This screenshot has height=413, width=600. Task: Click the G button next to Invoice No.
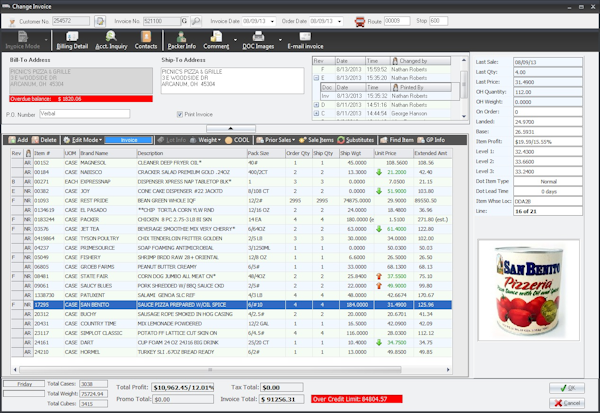pyautogui.click(x=184, y=21)
